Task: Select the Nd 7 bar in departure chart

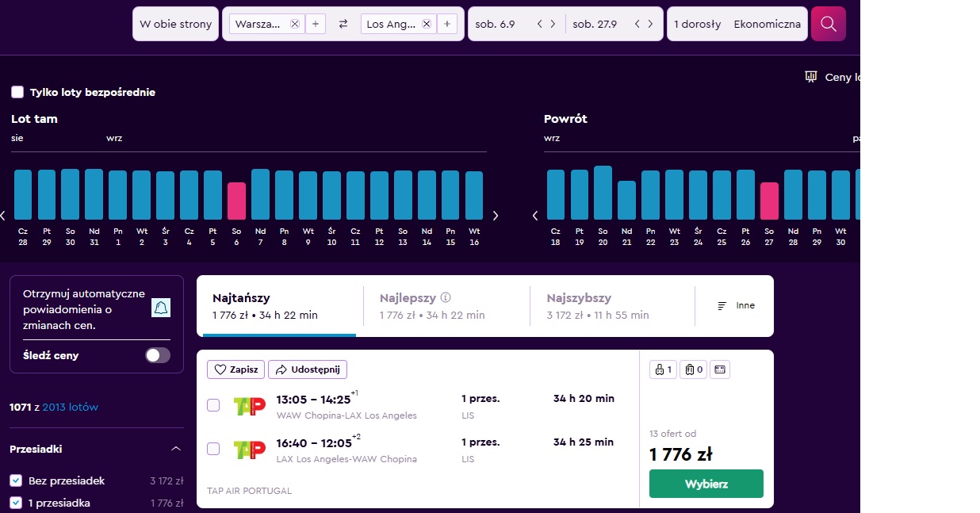Action: pos(260,194)
